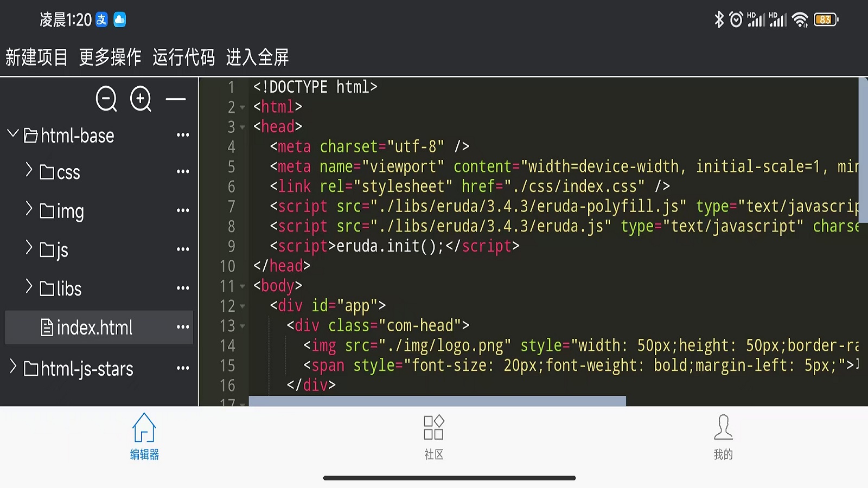Collapse the file panel with the dash icon
The image size is (868, 488).
coord(176,99)
